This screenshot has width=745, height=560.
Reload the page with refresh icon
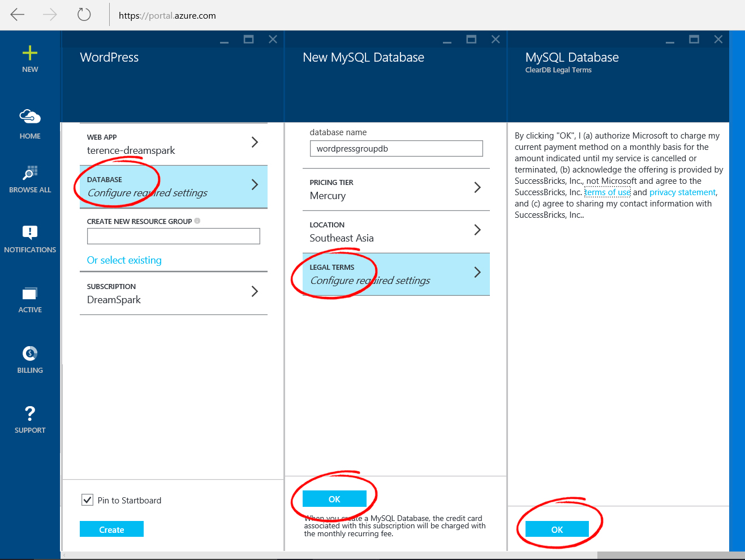coord(84,14)
